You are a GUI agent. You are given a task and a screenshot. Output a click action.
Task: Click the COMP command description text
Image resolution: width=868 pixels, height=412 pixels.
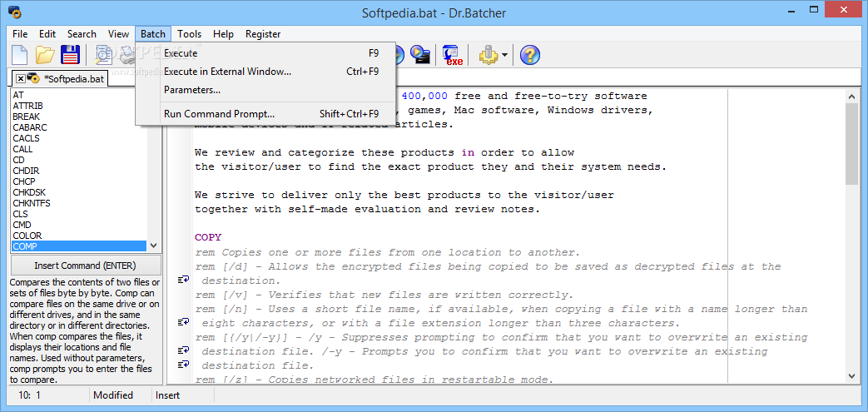(85, 331)
